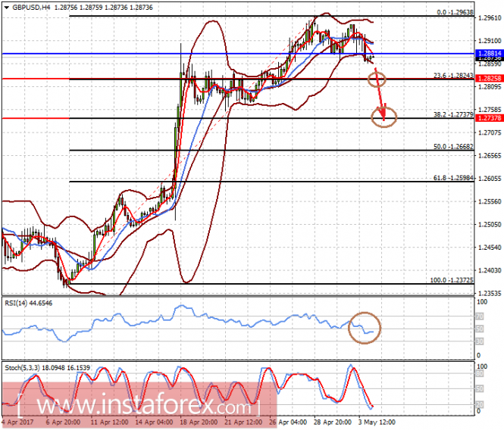Click the circle drawn at the 23.6 level
Image resolution: width=504 pixels, height=430 pixels.
click(x=377, y=79)
